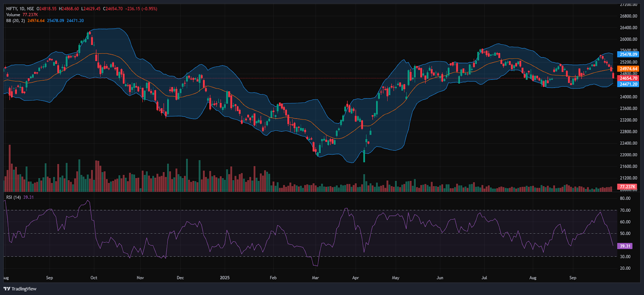The height and width of the screenshot is (295, 644).
Task: Click the -236.15 (-0.95%) change value
Action: click(141, 9)
